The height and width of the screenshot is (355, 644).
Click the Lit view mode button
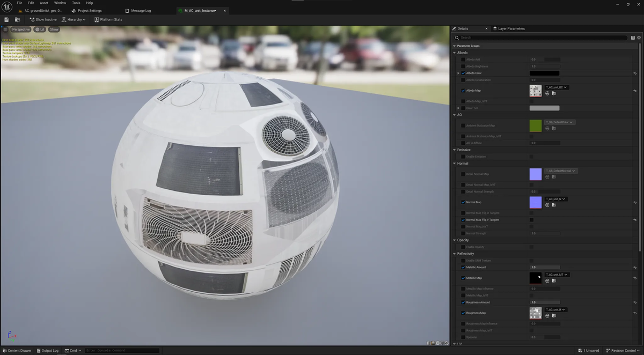click(x=40, y=29)
